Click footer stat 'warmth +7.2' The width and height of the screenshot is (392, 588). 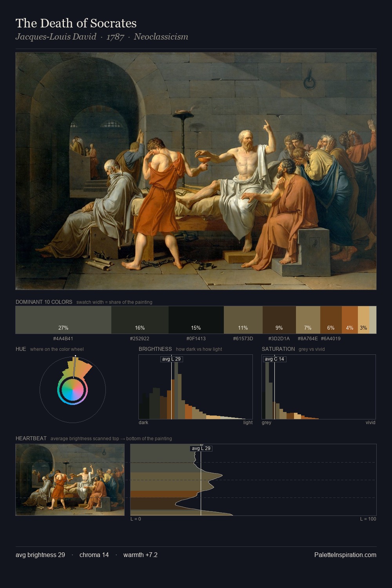pos(140,555)
